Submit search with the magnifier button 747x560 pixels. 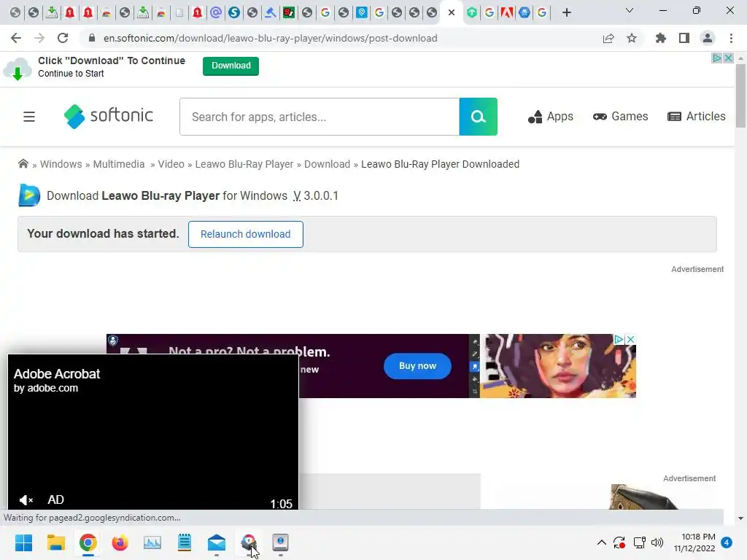[479, 117]
